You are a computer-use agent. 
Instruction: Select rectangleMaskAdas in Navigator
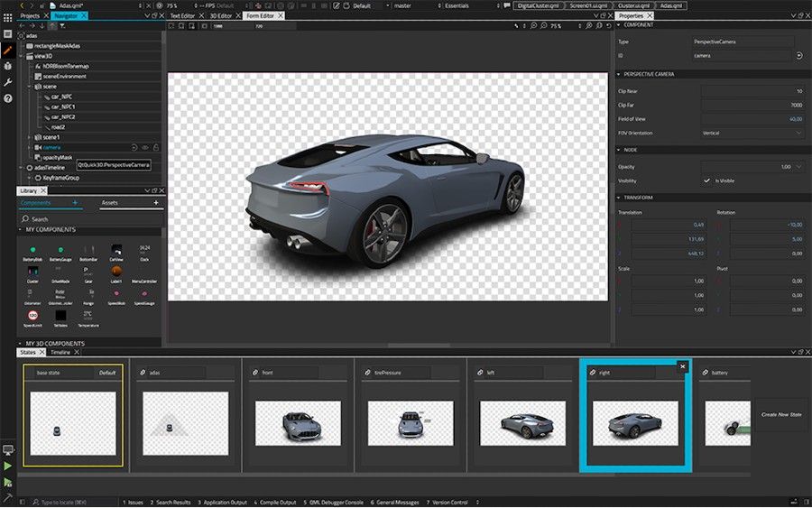tap(57, 46)
